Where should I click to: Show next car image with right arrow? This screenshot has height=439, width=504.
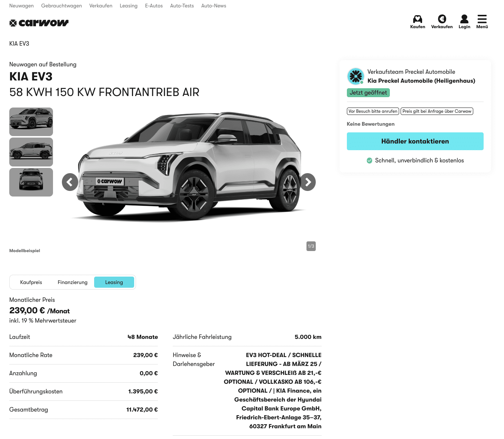308,182
